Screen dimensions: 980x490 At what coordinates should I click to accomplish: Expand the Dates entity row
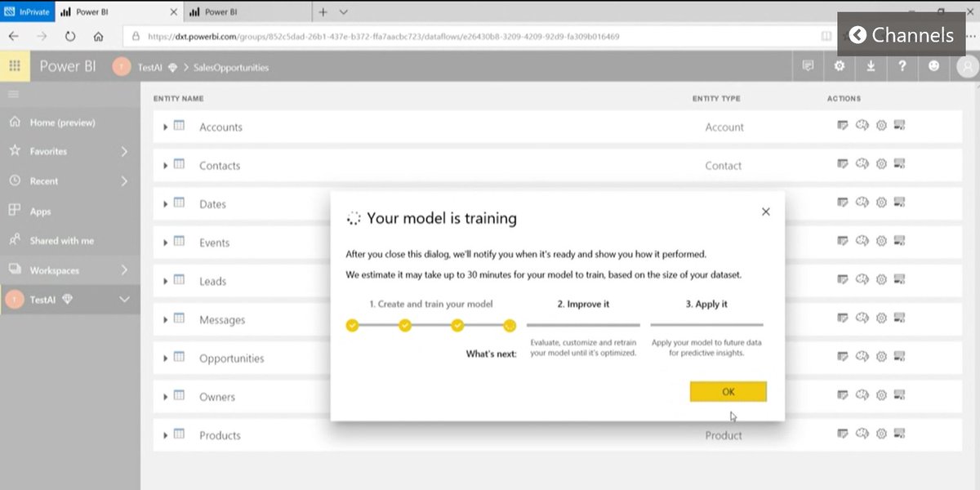166,203
